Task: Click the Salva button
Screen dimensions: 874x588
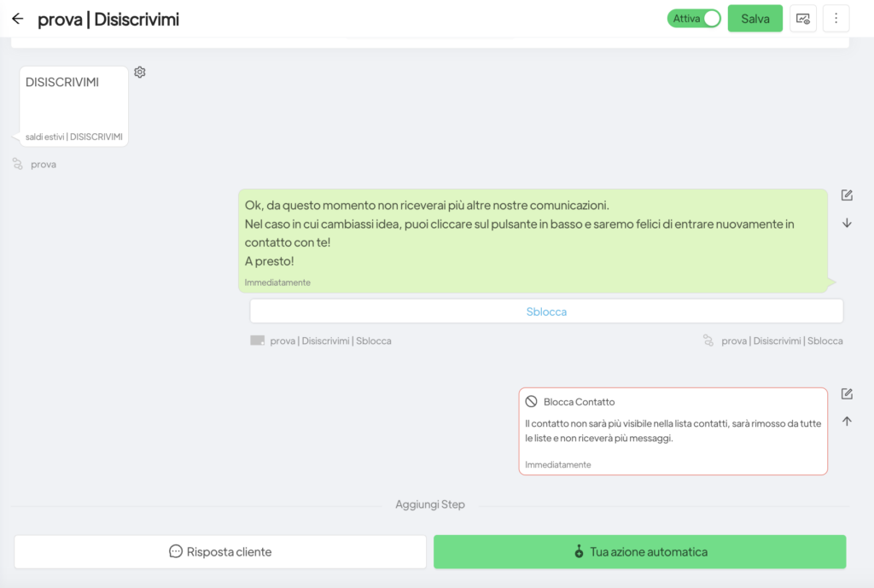Action: (755, 19)
